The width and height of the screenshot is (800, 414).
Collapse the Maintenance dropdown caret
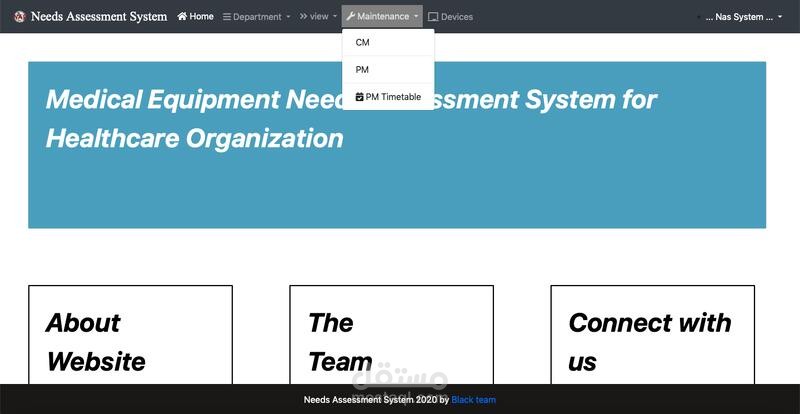click(x=416, y=16)
